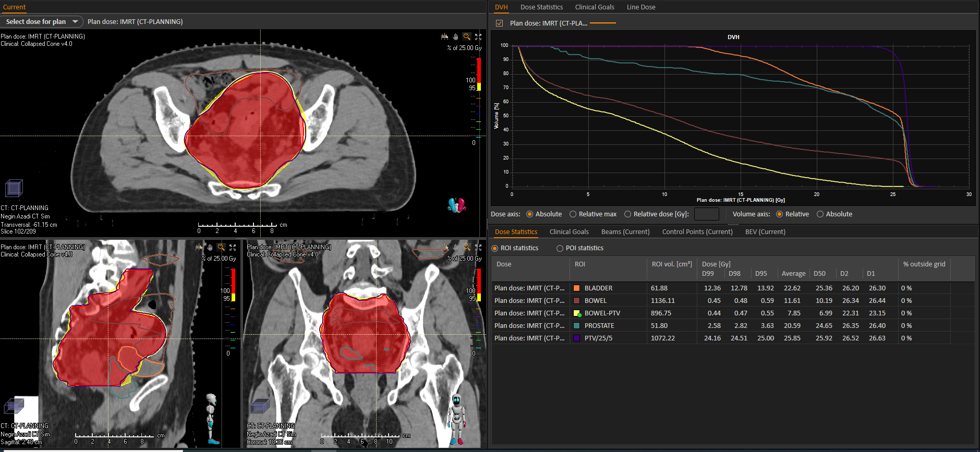The image size is (980, 452).
Task: Select zoom magnifier in the sagittal view
Action: point(221,247)
